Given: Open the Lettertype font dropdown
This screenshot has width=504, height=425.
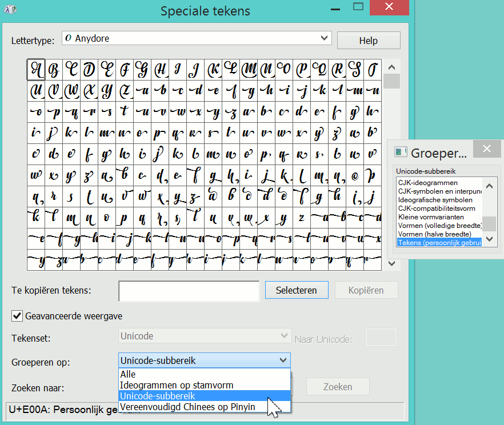Looking at the screenshot, I should (x=325, y=39).
